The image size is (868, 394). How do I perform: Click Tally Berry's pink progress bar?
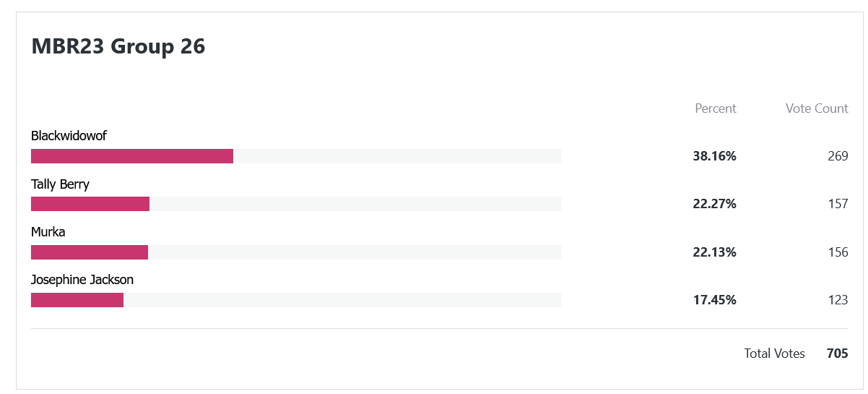coord(90,204)
